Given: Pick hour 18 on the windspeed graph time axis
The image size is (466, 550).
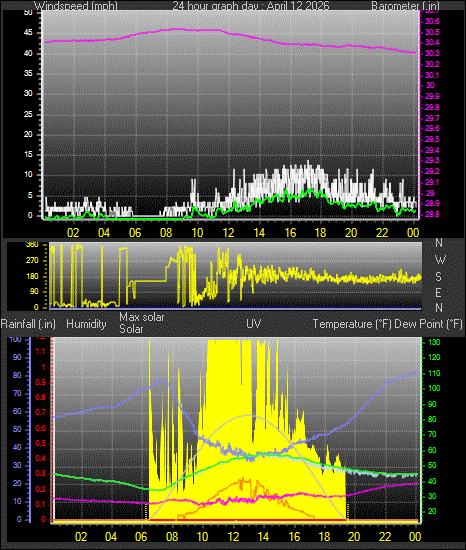Looking at the screenshot, I should tap(320, 233).
